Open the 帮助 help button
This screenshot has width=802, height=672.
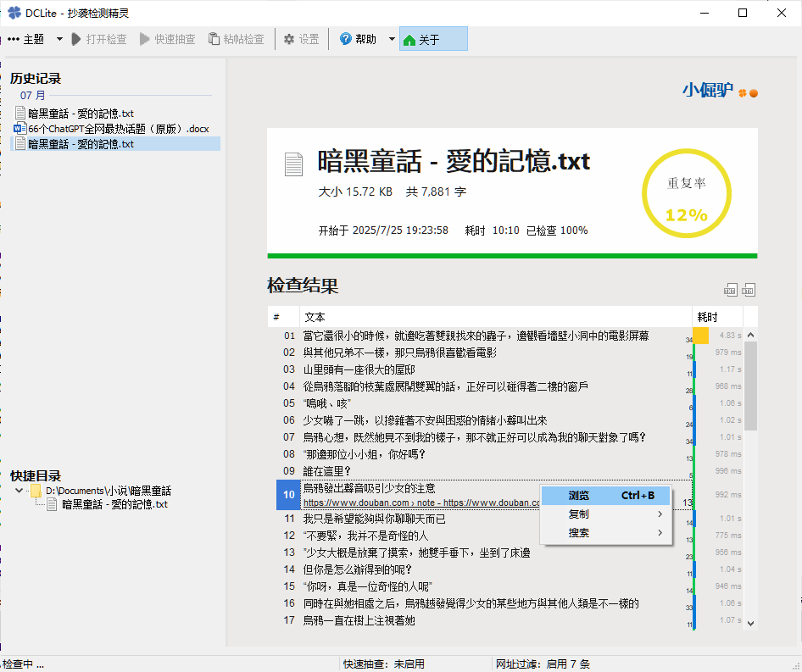(358, 39)
